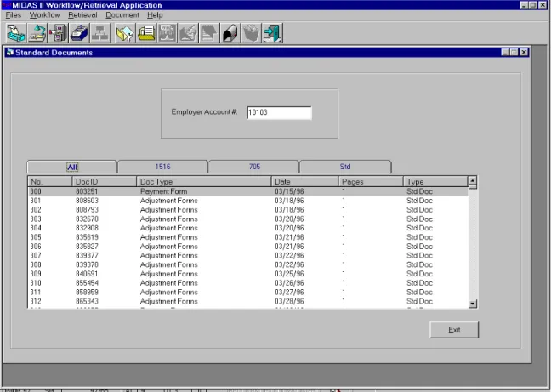Click the Payment Form doc type cell
This screenshot has width=551, height=392.
click(x=164, y=191)
